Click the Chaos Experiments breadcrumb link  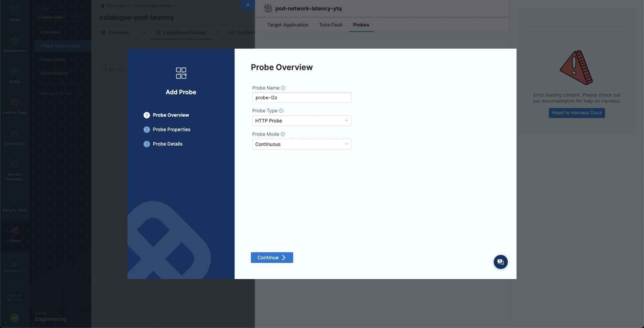point(153,6)
